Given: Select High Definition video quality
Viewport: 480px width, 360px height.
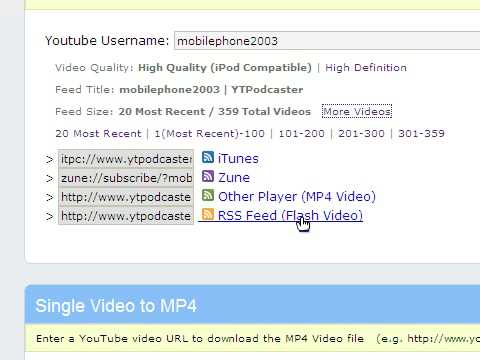Looking at the screenshot, I should coord(366,68).
